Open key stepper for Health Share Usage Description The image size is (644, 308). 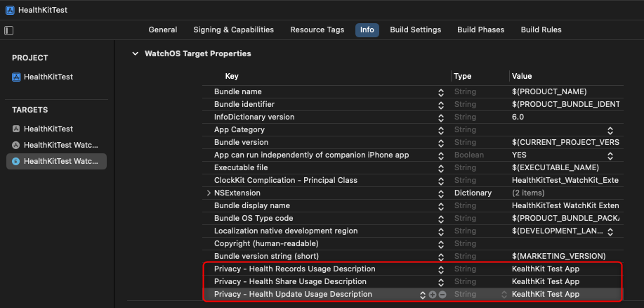pos(441,281)
